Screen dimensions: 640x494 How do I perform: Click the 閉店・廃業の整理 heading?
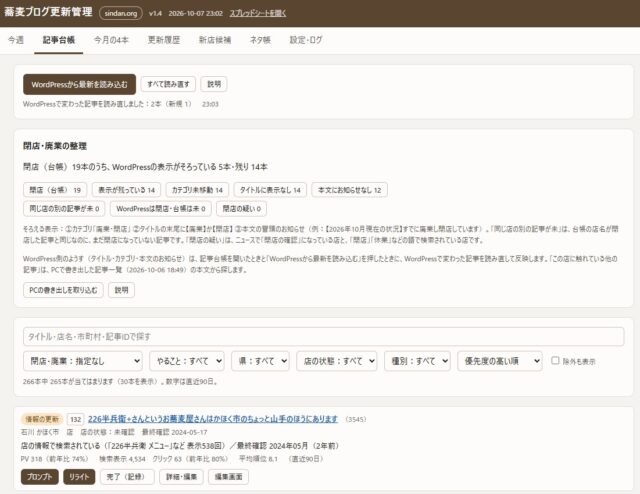point(55,146)
